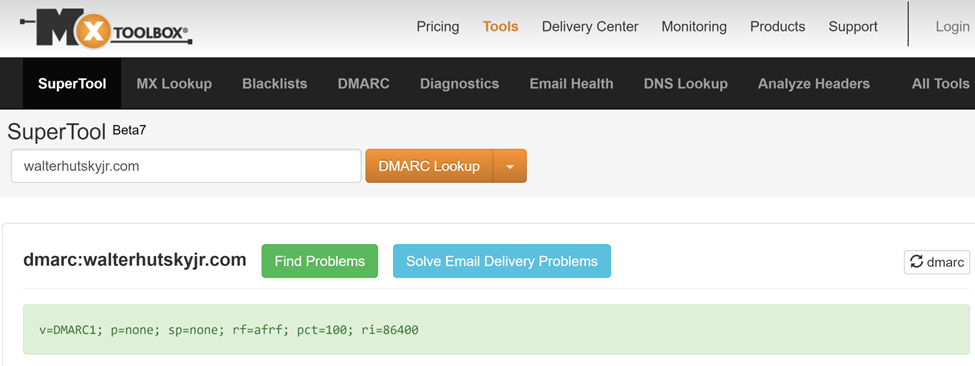The width and height of the screenshot is (975, 366).
Task: Switch to the DNS Lookup tab
Action: point(686,84)
